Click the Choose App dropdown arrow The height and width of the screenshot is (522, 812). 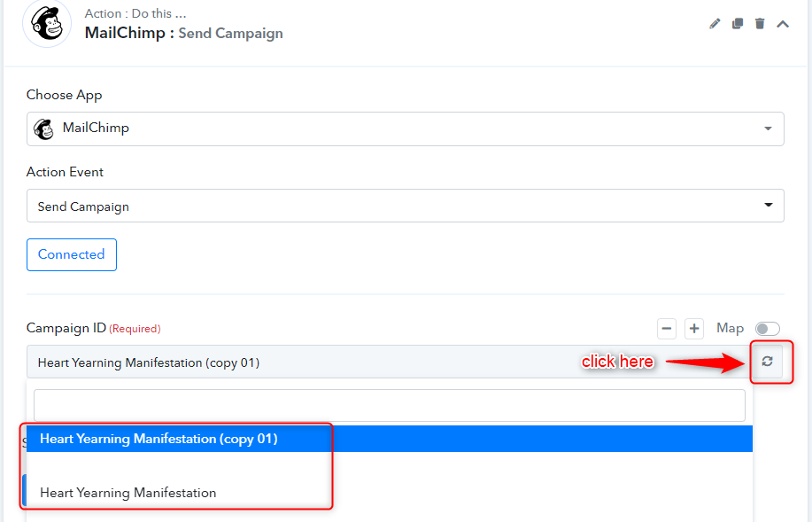click(x=768, y=129)
